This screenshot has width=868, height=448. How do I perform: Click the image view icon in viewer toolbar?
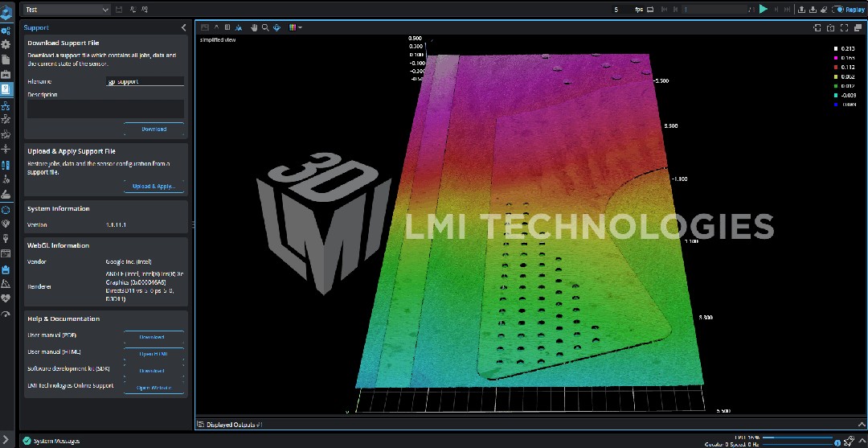point(205,27)
